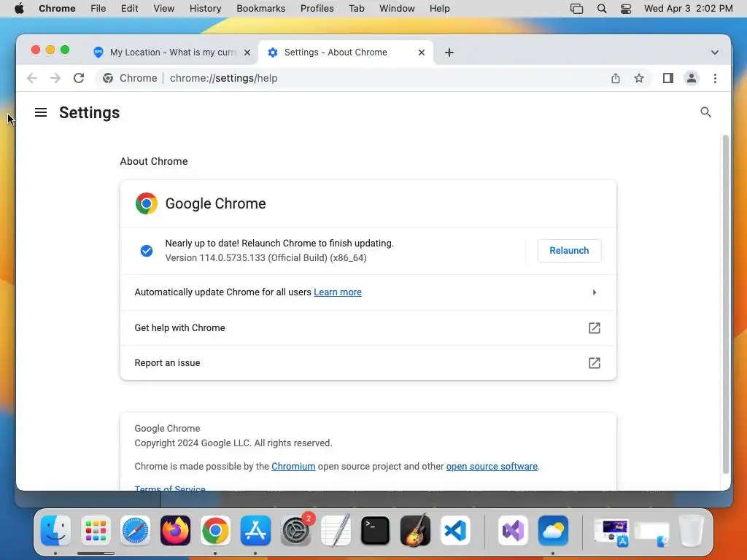Open the Apple menu
The width and height of the screenshot is (747, 560).
coord(19,9)
